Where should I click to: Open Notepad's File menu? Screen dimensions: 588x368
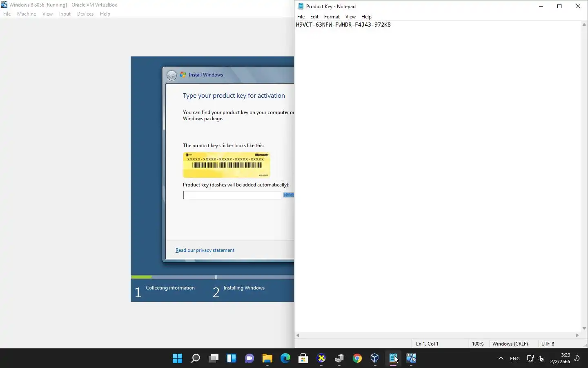click(301, 17)
